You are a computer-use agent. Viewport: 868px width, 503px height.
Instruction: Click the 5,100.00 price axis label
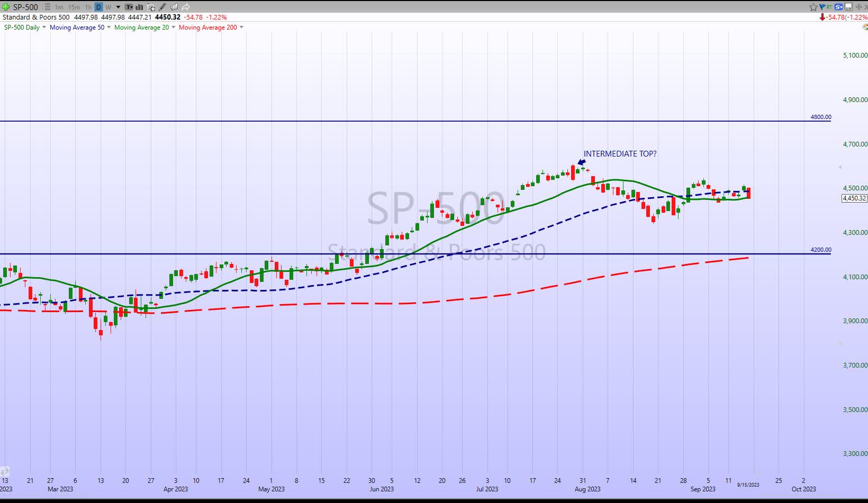coord(855,55)
